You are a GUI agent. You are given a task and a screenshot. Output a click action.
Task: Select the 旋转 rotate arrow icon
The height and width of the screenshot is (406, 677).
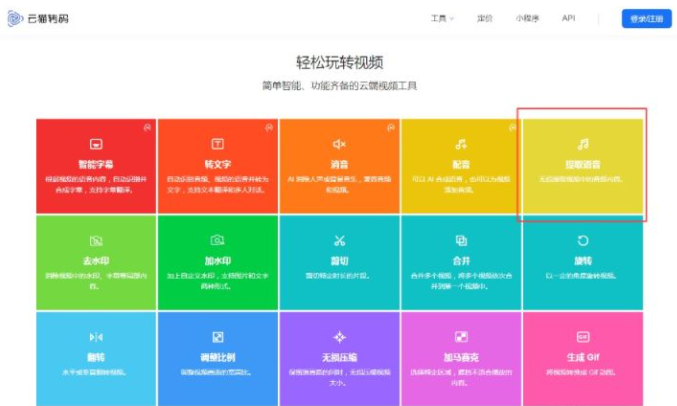583,241
